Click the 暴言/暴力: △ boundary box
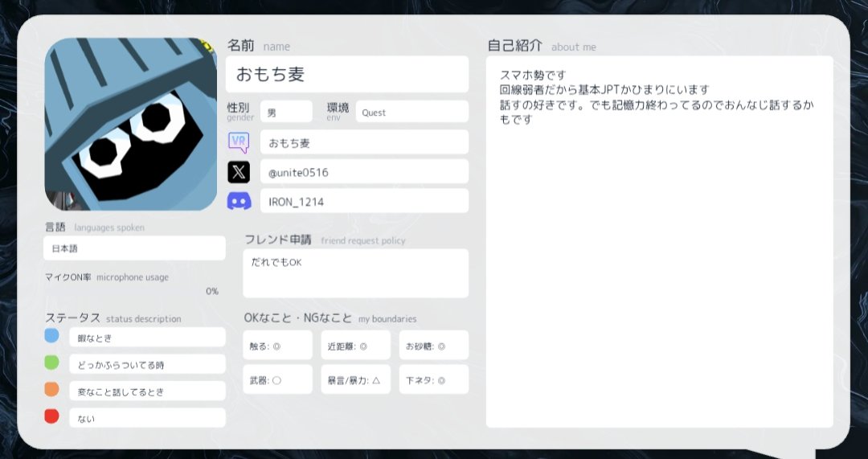The height and width of the screenshot is (459, 868). click(x=355, y=380)
